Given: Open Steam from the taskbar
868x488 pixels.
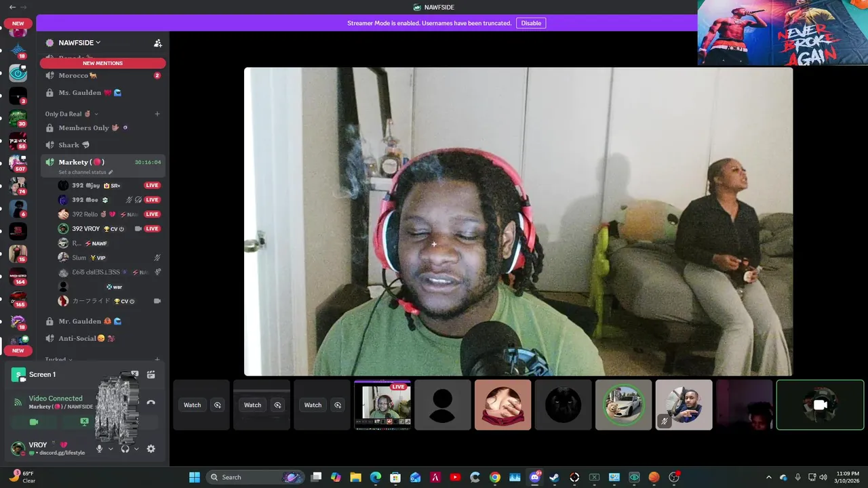Looking at the screenshot, I should pyautogui.click(x=554, y=477).
